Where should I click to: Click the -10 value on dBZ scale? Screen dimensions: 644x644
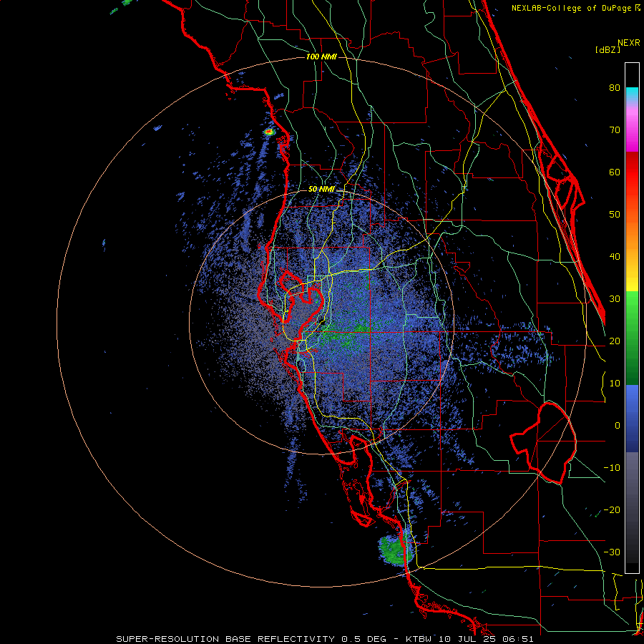click(612, 468)
